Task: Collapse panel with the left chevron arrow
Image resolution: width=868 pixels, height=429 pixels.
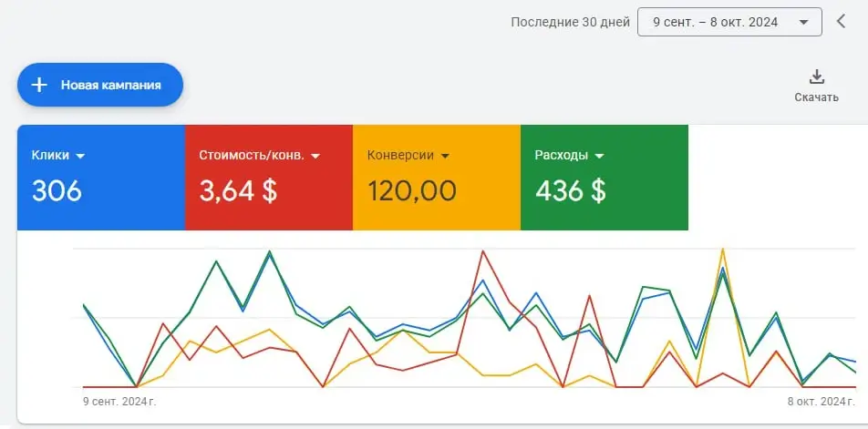Action: coord(841,22)
